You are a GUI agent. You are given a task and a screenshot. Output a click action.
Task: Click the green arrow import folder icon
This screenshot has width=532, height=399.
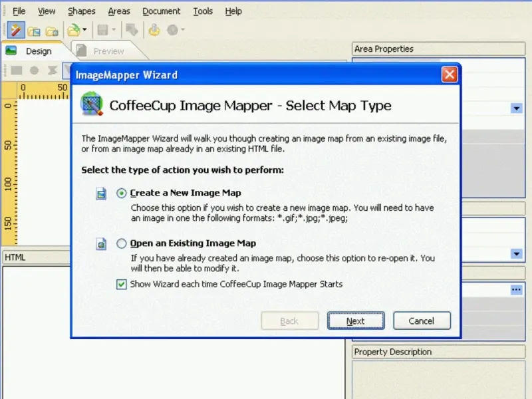click(x=74, y=30)
